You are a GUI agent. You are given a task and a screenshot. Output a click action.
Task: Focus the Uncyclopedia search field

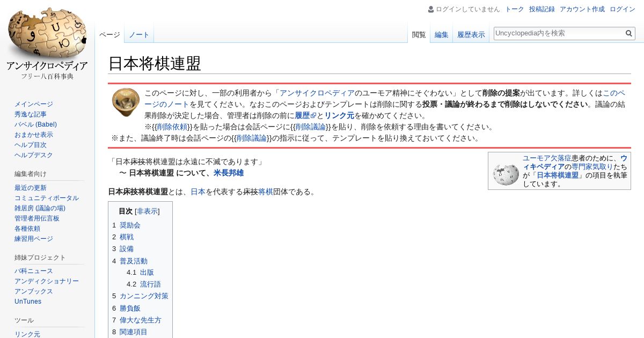tap(559, 33)
